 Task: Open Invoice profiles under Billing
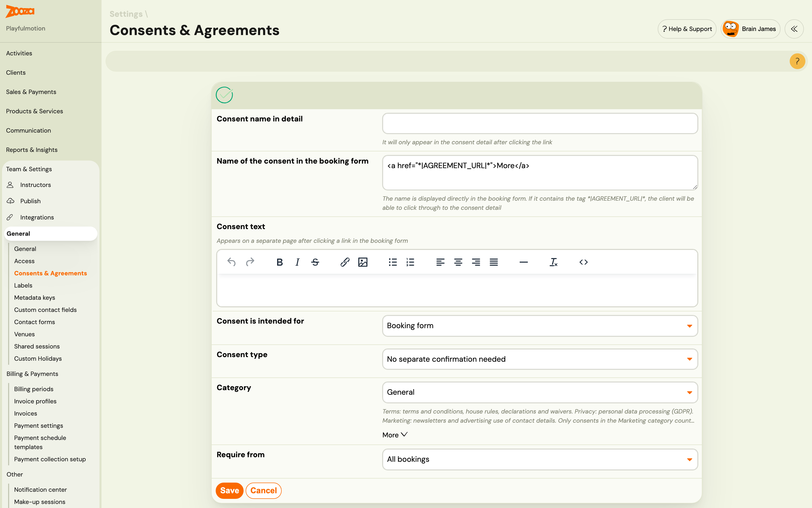[x=35, y=401]
